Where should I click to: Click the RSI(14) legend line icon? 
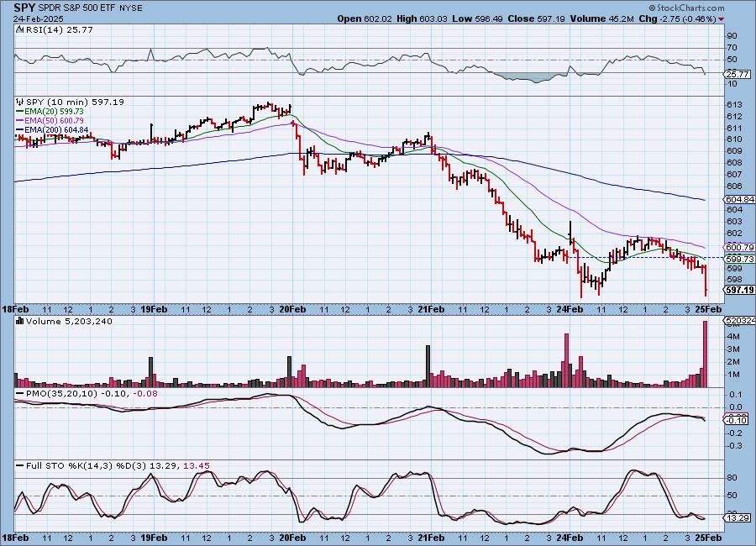point(20,30)
